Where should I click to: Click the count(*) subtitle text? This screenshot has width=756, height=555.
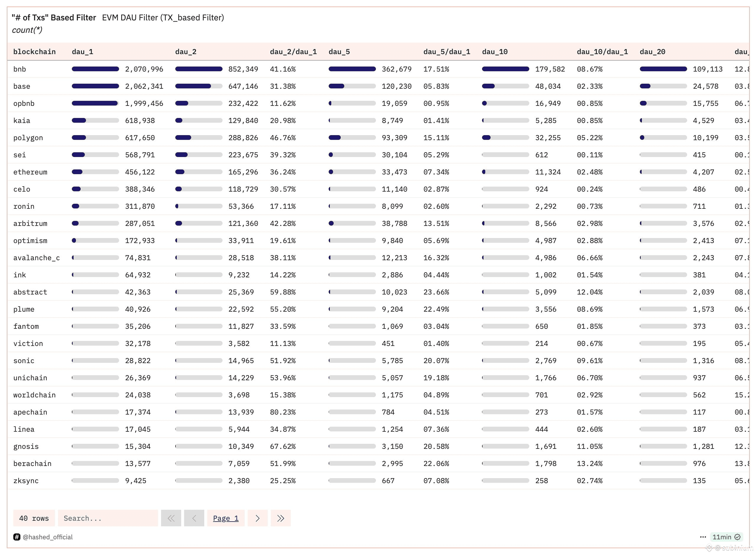27,30
